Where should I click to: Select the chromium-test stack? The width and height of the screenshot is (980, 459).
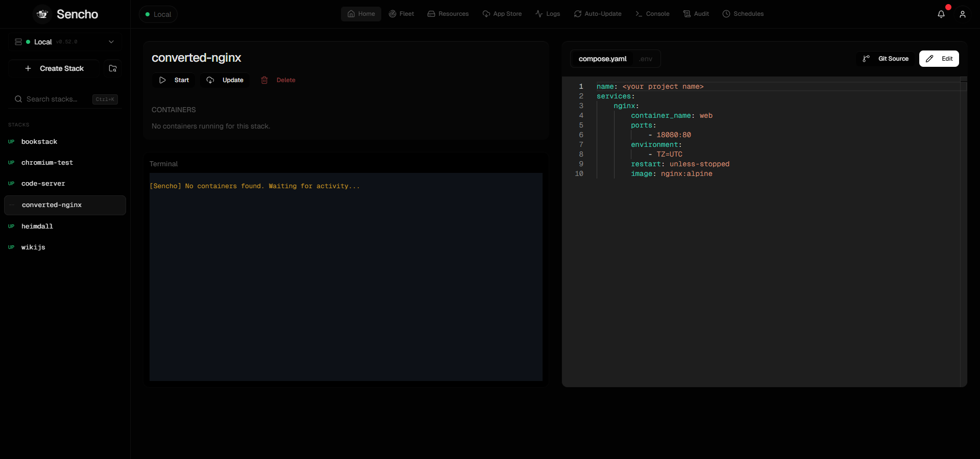[65, 163]
